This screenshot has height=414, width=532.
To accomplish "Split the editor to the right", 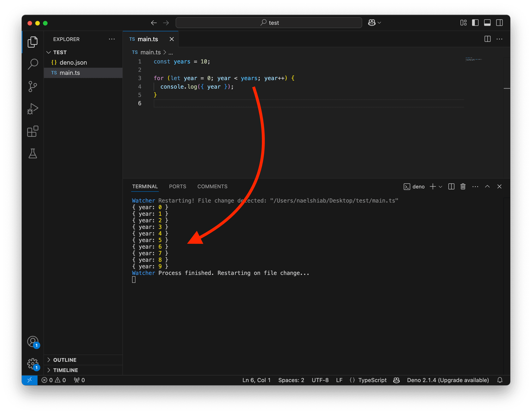I will pyautogui.click(x=488, y=39).
